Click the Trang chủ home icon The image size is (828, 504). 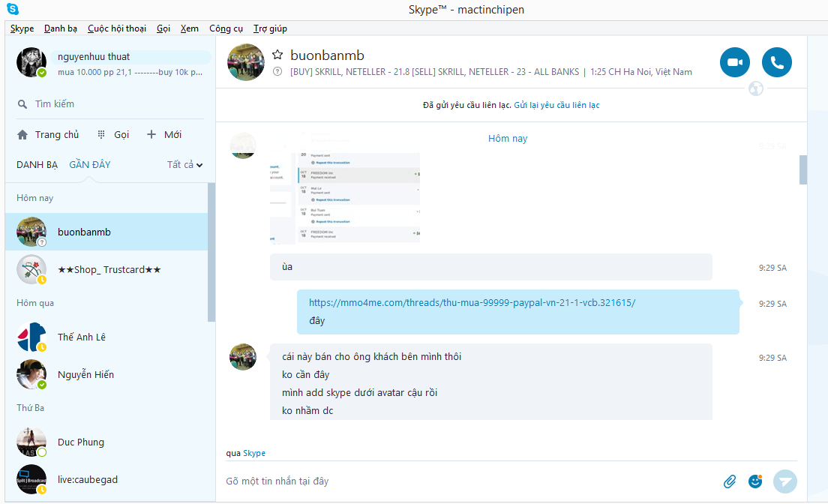[x=22, y=135]
